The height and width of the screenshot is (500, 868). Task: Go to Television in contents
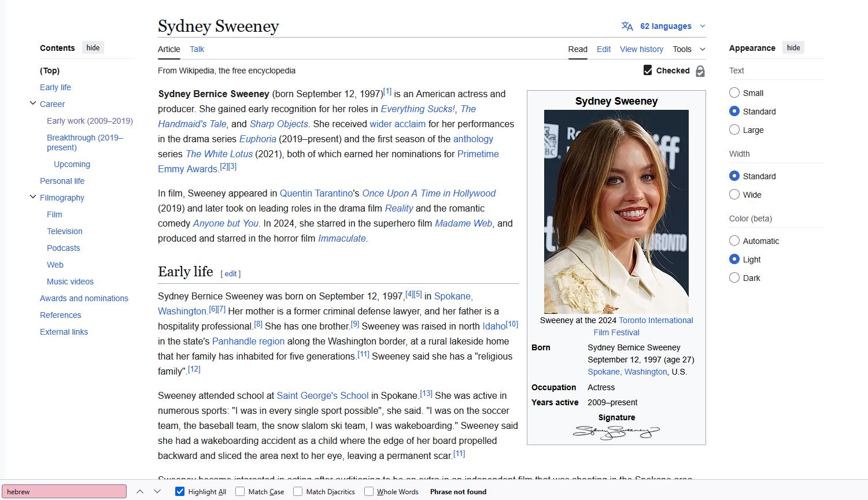(65, 231)
